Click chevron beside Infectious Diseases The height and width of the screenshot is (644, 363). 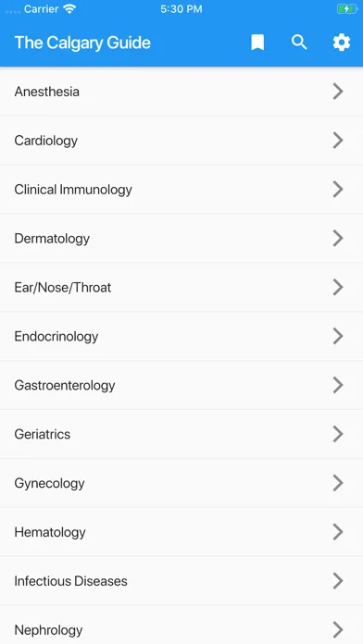tap(337, 581)
